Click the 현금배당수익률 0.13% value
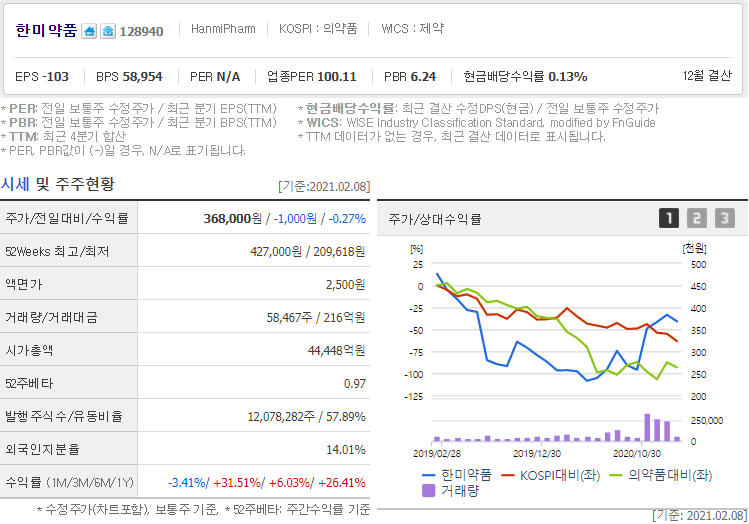This screenshot has height=524, width=749. pos(525,76)
